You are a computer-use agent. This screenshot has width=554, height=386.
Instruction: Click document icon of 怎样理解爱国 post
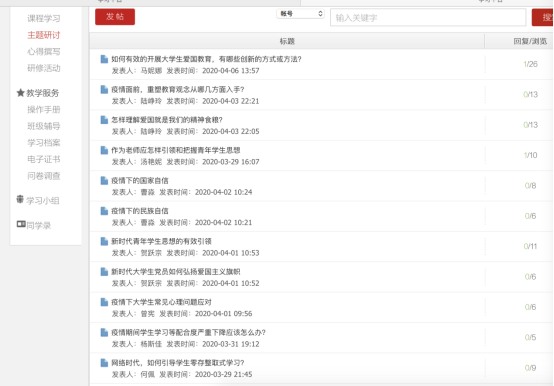click(104, 120)
